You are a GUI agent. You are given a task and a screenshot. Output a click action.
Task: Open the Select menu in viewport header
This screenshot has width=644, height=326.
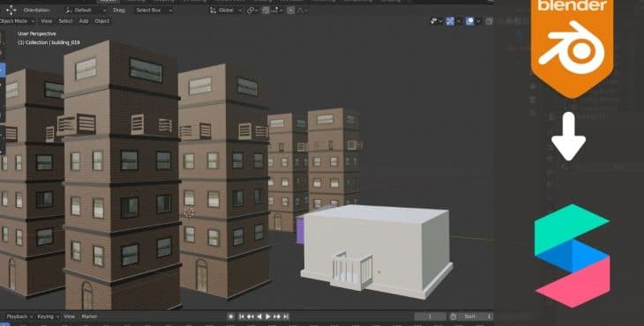pyautogui.click(x=65, y=21)
